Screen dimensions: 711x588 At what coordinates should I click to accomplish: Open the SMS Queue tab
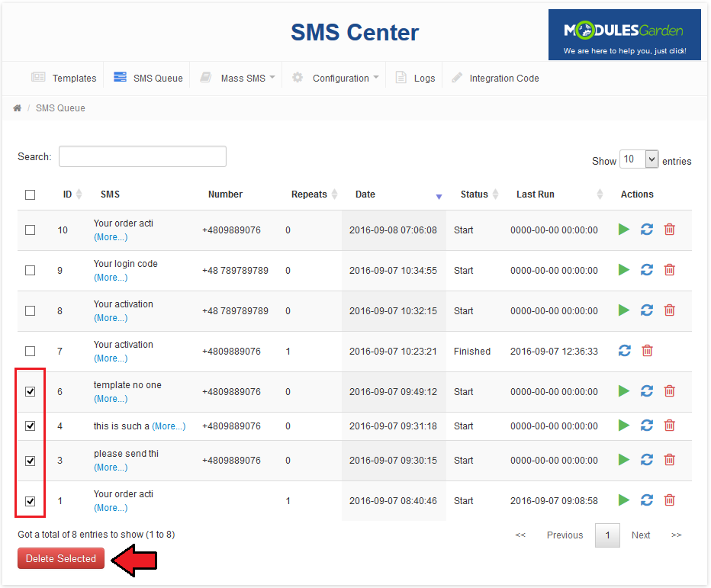tap(148, 78)
